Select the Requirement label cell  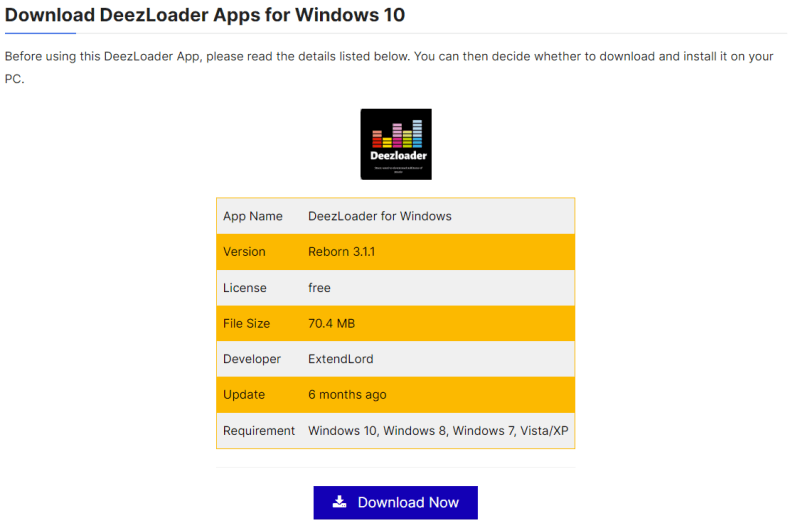pyautogui.click(x=259, y=431)
